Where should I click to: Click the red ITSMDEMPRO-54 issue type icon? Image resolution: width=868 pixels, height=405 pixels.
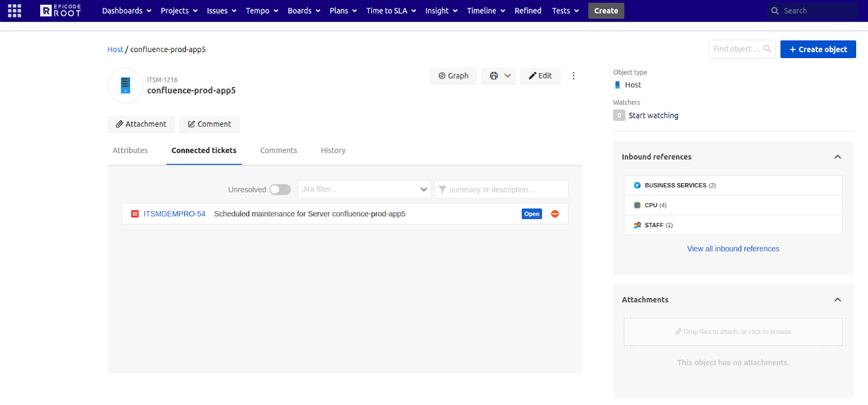tap(135, 214)
